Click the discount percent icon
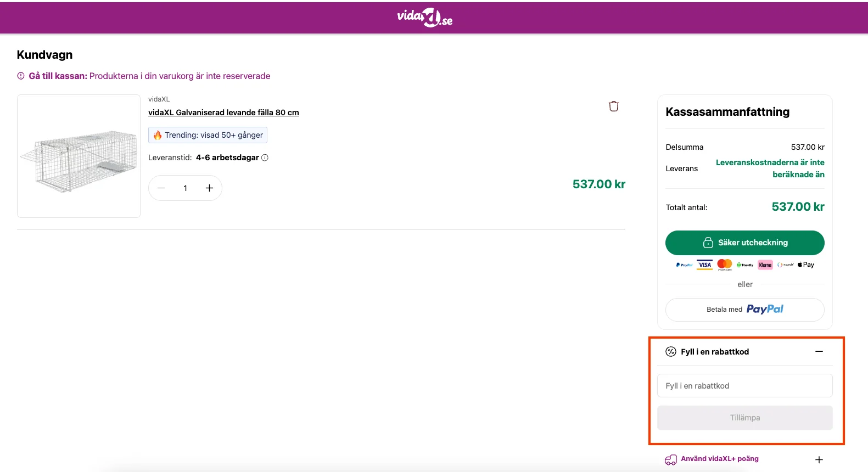The image size is (868, 472). (x=670, y=352)
